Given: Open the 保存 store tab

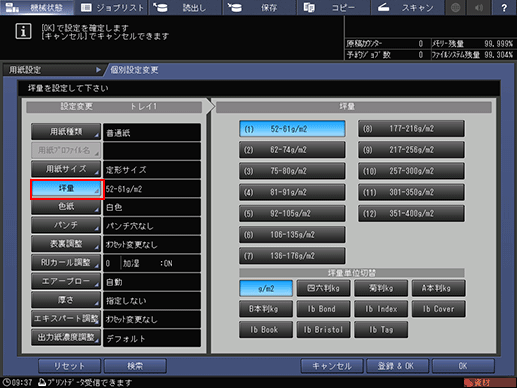Looking at the screenshot, I should 260,7.
